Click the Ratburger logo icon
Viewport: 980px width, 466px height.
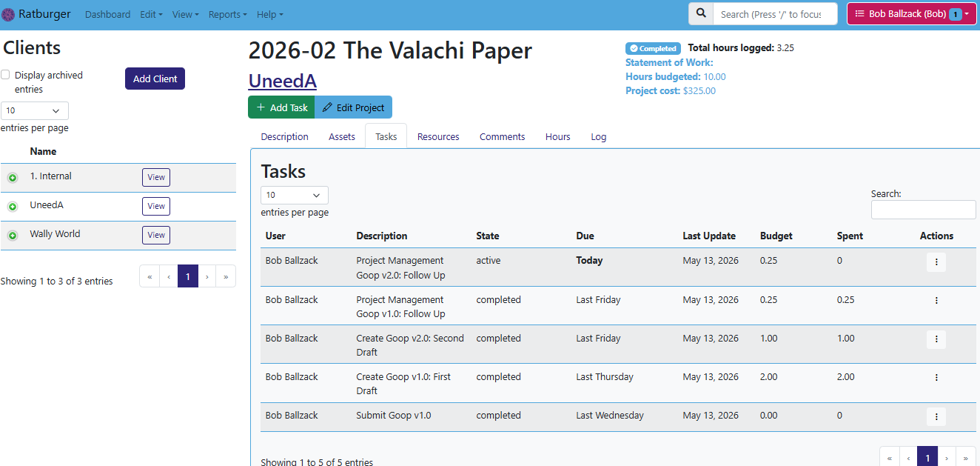pyautogui.click(x=8, y=14)
